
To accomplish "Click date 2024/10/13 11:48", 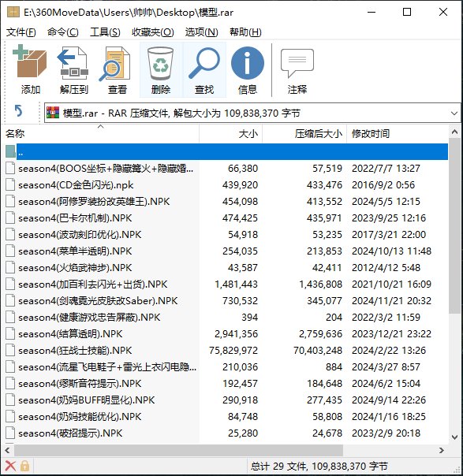I will 391,251.
